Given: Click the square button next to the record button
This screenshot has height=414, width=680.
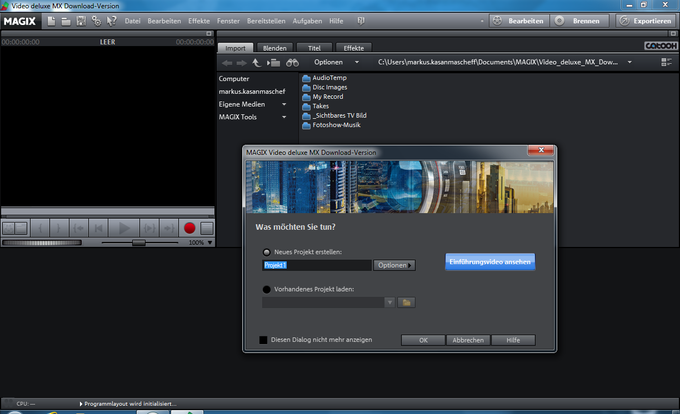Looking at the screenshot, I should [207, 228].
